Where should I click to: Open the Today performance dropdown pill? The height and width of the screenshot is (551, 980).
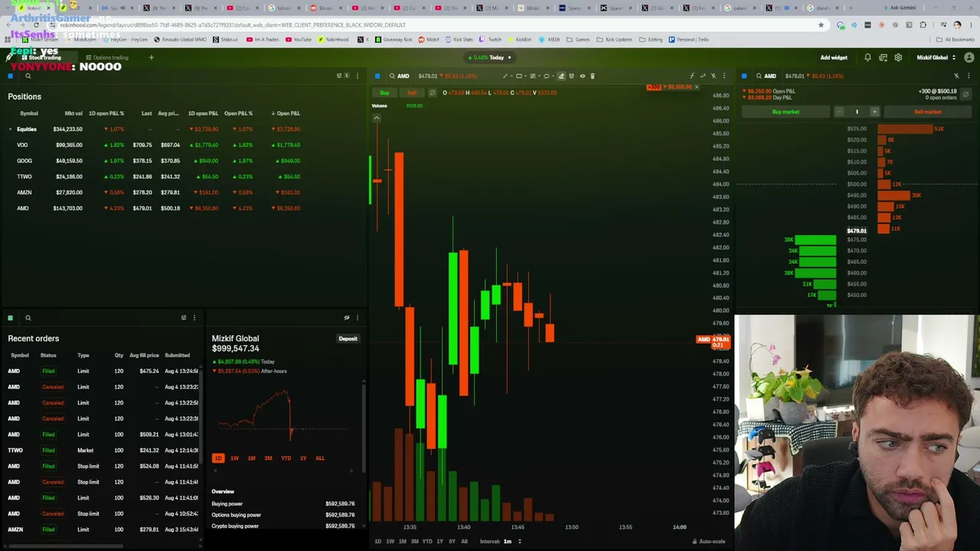(x=489, y=57)
